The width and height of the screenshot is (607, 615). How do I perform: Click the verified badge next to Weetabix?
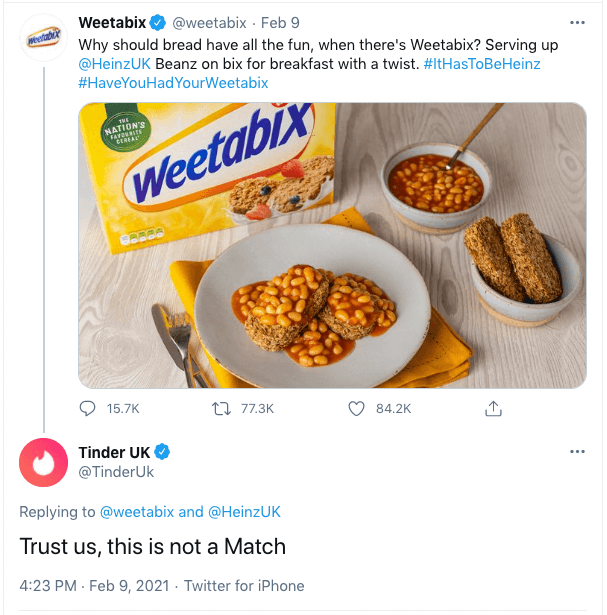(x=158, y=23)
